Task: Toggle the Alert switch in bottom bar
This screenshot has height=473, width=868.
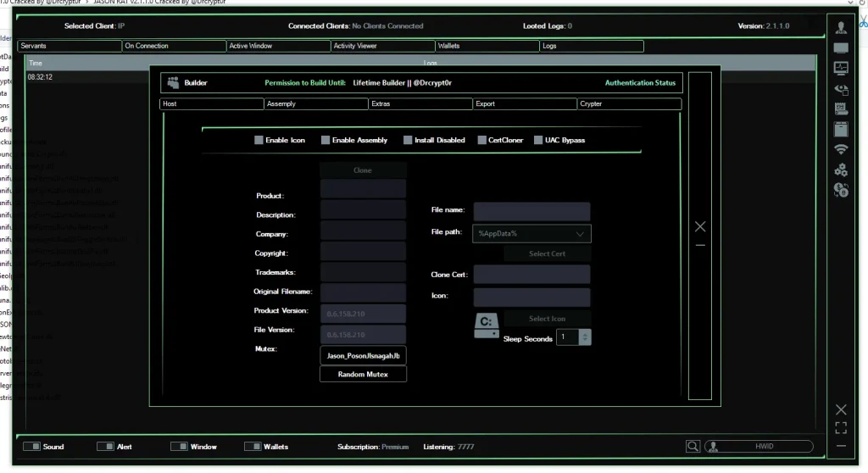Action: (105, 447)
